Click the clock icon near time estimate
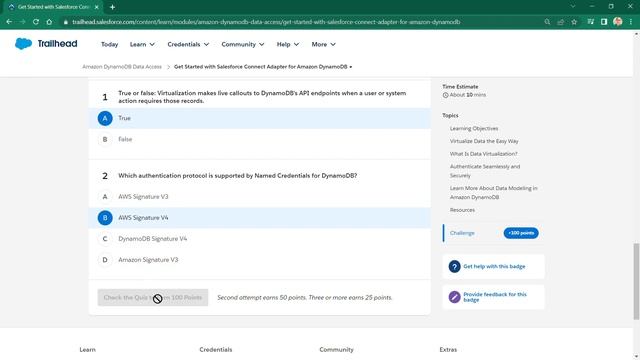 (x=445, y=95)
